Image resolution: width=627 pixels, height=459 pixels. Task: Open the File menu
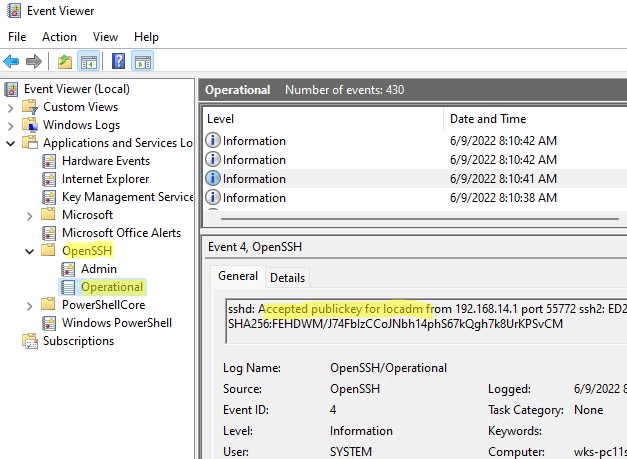[17, 37]
